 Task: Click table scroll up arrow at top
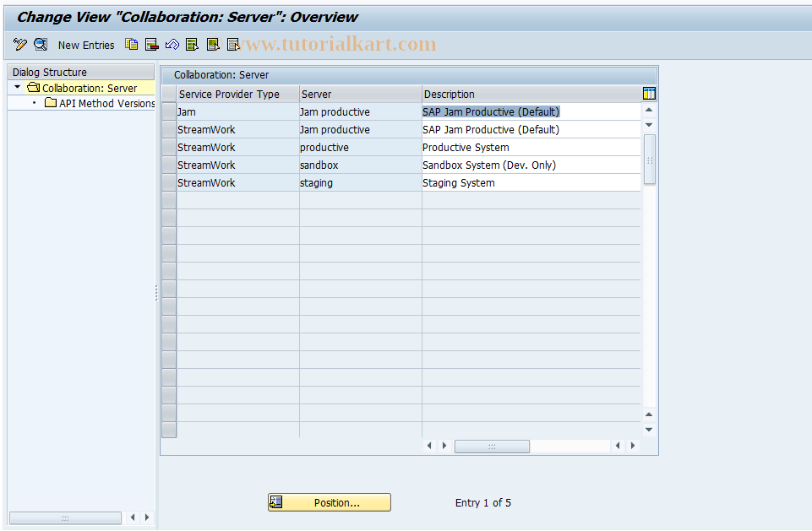click(649, 111)
